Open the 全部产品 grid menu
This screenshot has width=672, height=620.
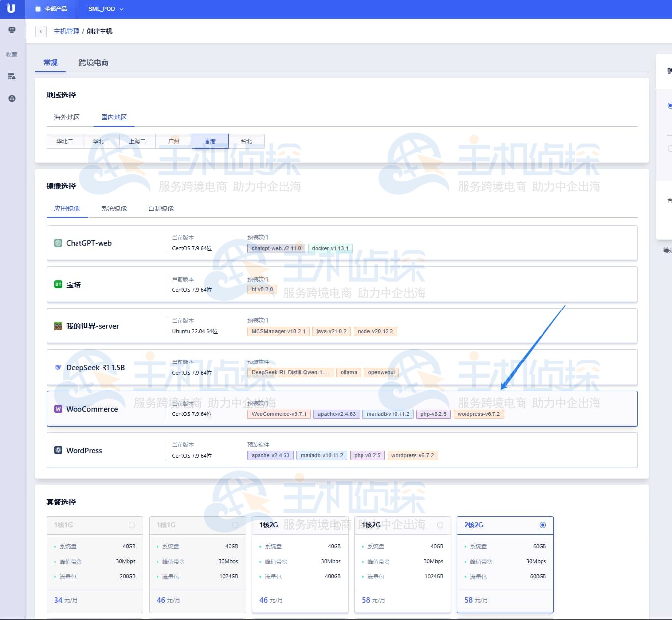pos(51,9)
